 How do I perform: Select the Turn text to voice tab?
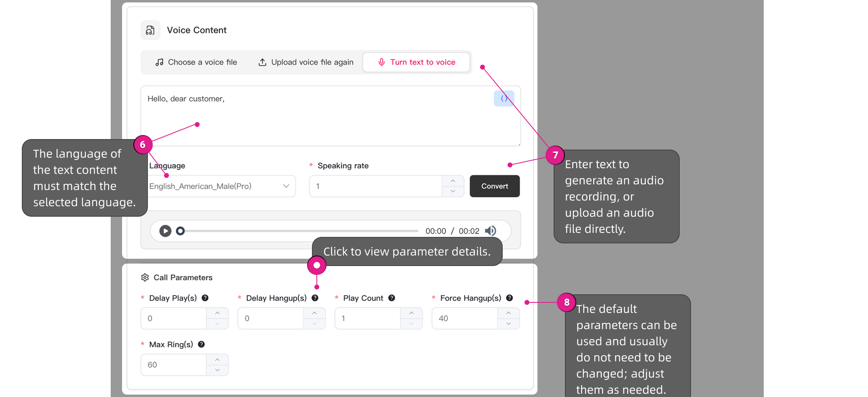[x=416, y=62]
